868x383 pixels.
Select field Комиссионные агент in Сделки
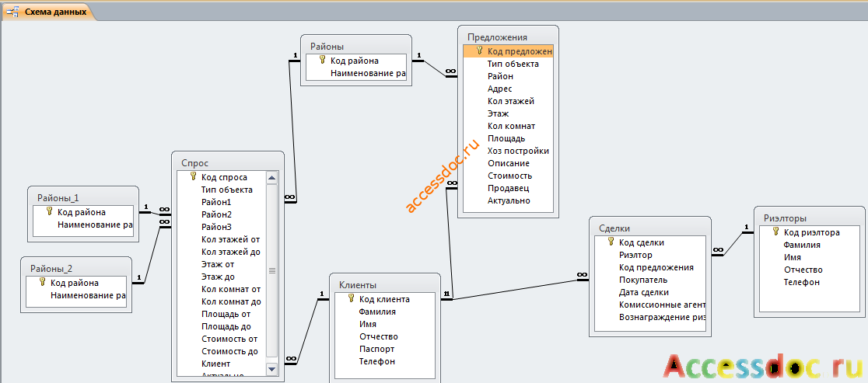[x=662, y=305]
